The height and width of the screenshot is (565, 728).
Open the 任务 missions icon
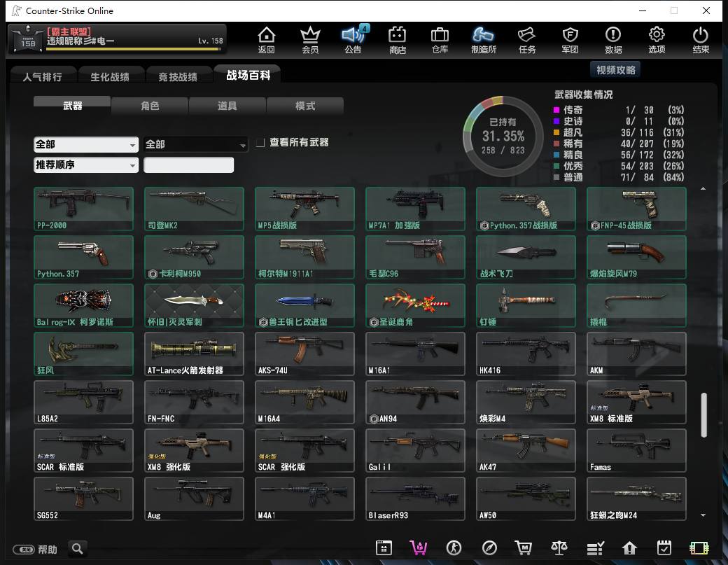527,40
